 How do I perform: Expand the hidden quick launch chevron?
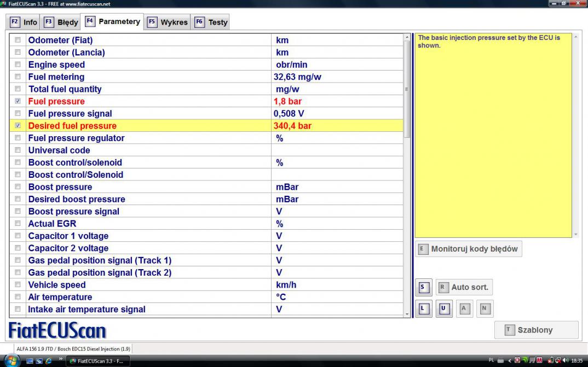click(60, 360)
